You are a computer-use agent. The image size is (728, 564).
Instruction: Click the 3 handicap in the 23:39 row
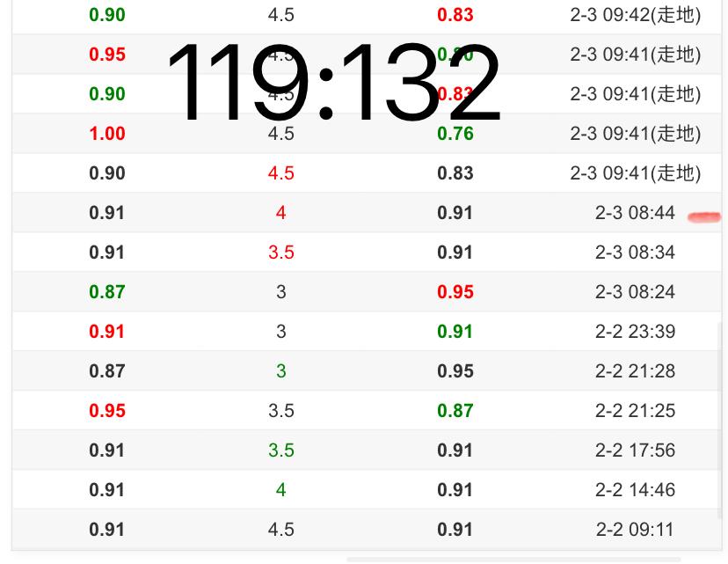point(280,331)
